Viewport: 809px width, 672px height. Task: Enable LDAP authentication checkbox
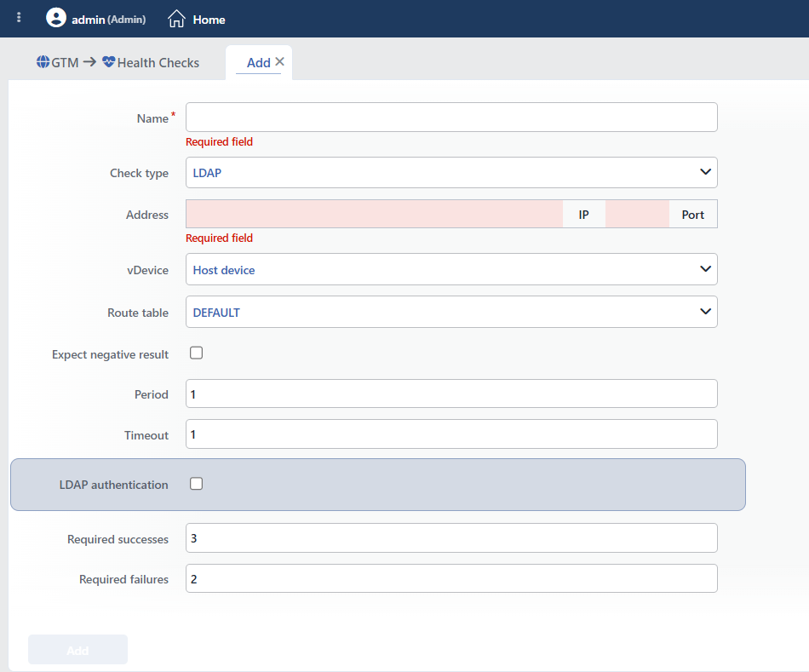[196, 484]
